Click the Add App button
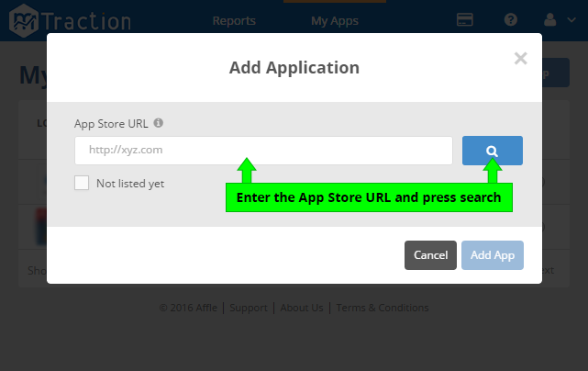The image size is (588, 371). point(493,255)
